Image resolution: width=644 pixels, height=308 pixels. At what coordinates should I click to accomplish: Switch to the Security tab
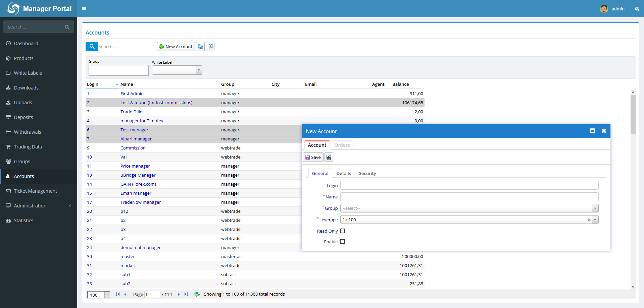click(x=367, y=173)
